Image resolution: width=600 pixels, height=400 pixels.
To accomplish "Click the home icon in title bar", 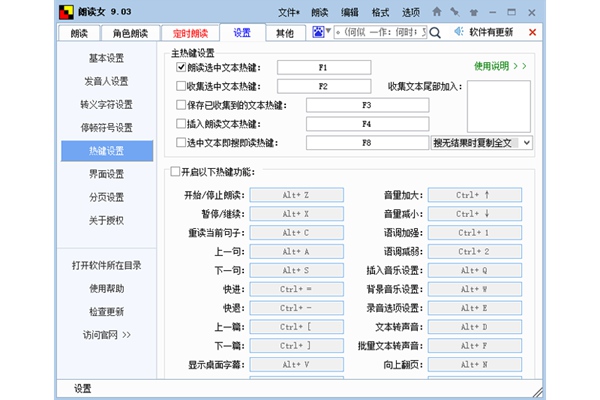I will (x=437, y=12).
